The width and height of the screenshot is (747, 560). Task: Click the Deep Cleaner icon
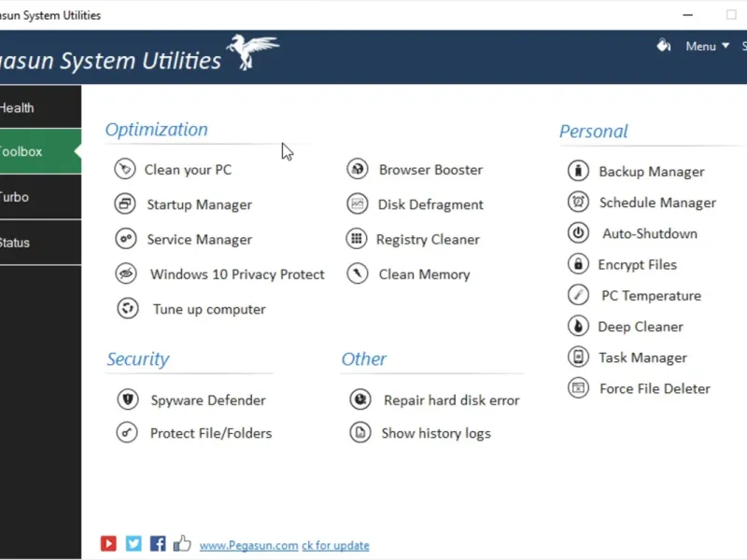[578, 326]
